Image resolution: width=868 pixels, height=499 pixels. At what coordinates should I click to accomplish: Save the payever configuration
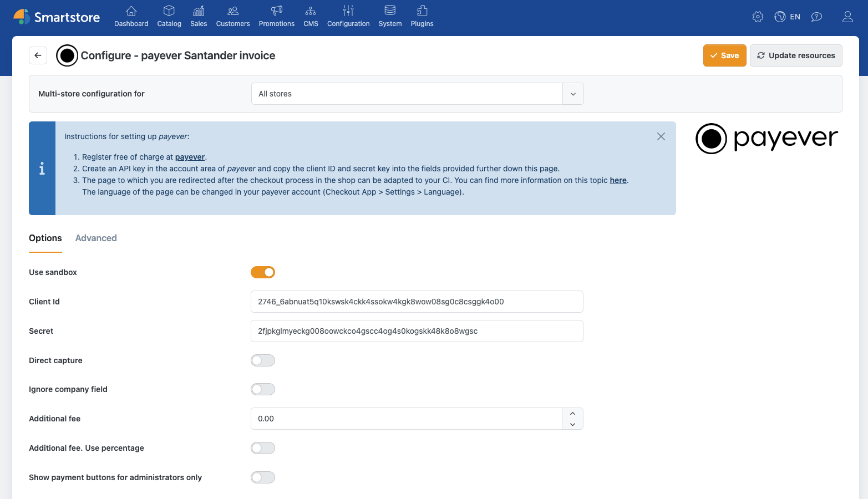724,55
